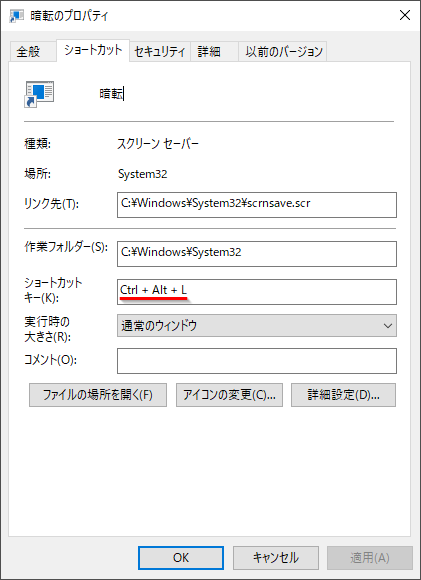Image resolution: width=421 pixels, height=580 pixels.
Task: Go to the 以前のバージョン tab
Action: [283, 51]
